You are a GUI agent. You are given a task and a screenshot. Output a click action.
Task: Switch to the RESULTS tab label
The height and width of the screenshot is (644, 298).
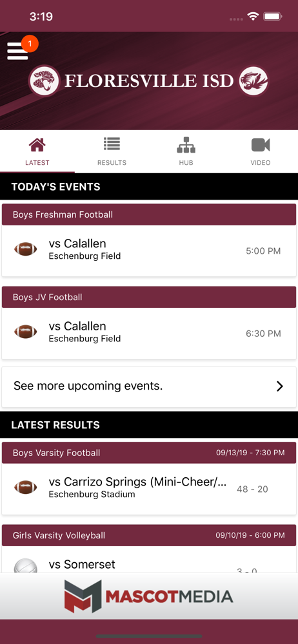coord(112,163)
